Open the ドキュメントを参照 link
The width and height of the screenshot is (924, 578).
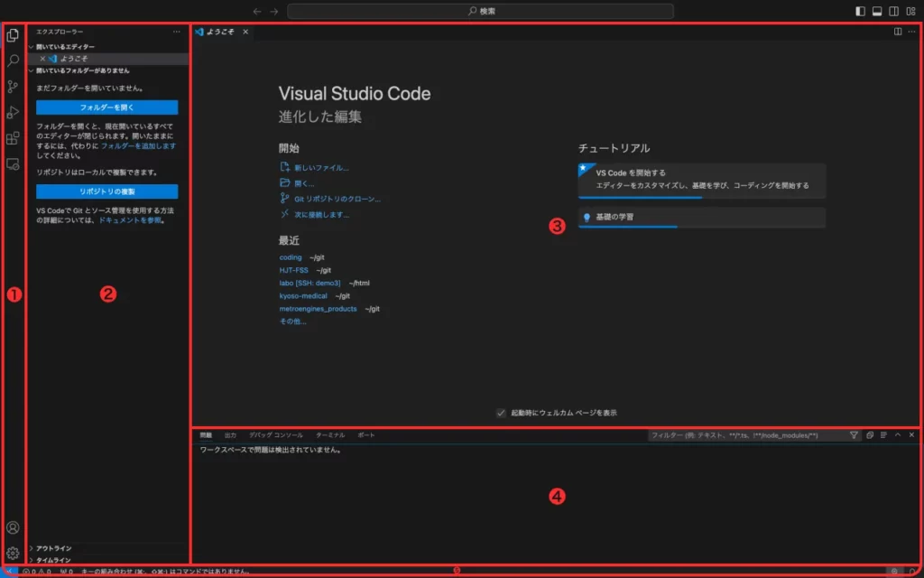pyautogui.click(x=130, y=220)
